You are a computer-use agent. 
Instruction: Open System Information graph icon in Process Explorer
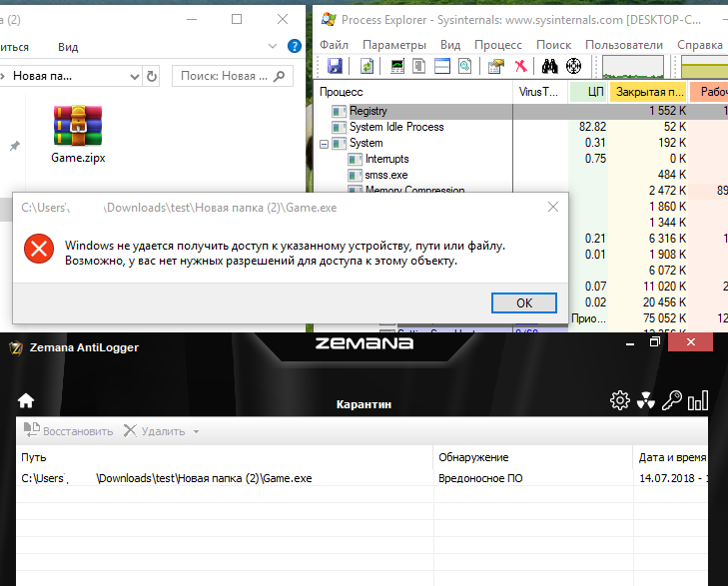397,66
